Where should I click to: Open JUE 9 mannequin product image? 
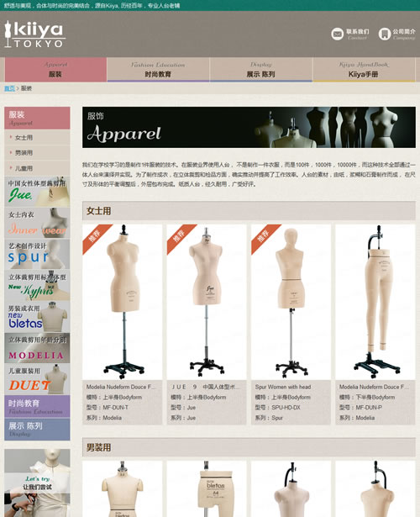pyautogui.click(x=207, y=302)
